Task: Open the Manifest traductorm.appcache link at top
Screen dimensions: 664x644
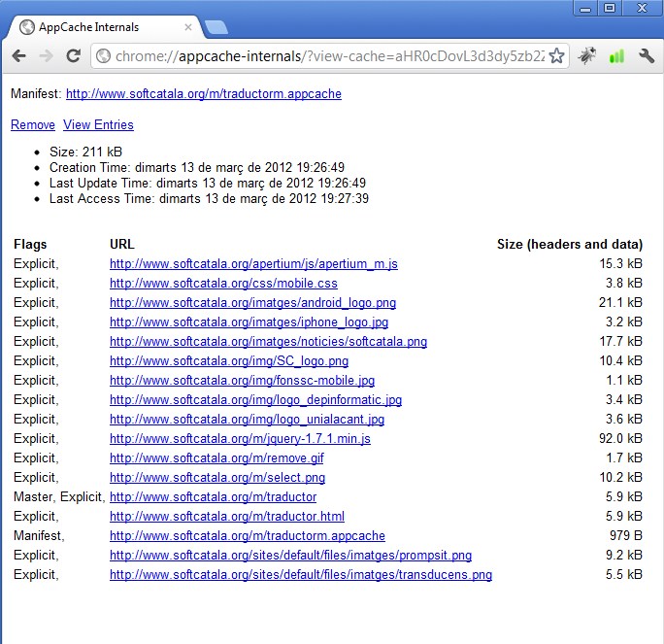Action: [204, 93]
